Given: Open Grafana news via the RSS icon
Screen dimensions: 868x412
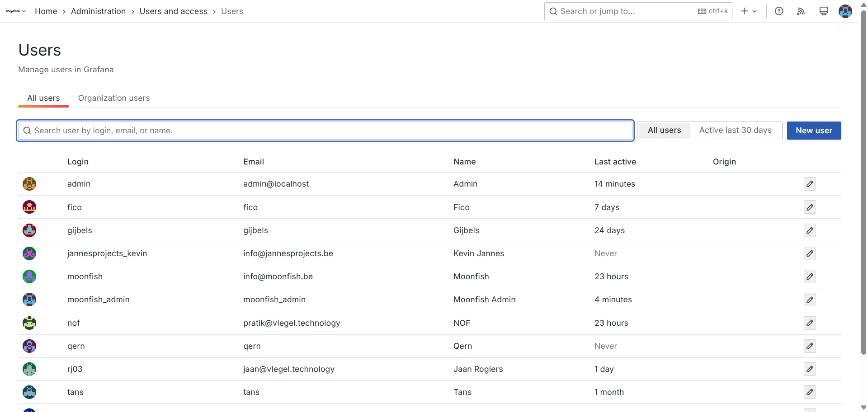Looking at the screenshot, I should click(x=801, y=11).
